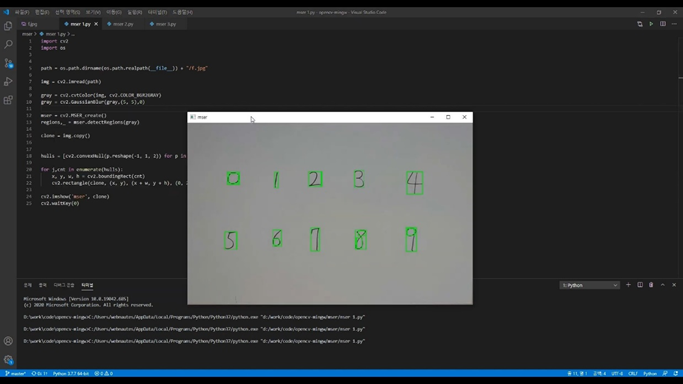
Task: Open the Search view in activity bar
Action: [8, 44]
